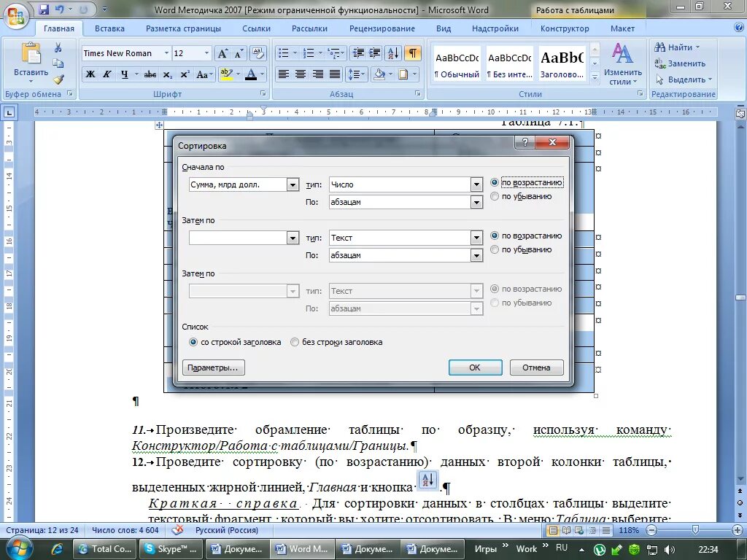Viewport: 747px width, 560px height.
Task: Click the Format Painter brush icon
Action: (58, 79)
